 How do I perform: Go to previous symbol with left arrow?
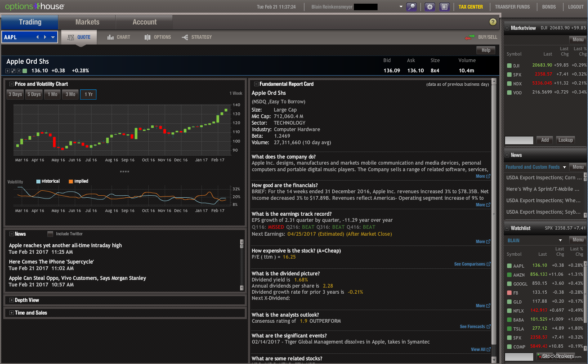pyautogui.click(x=38, y=37)
